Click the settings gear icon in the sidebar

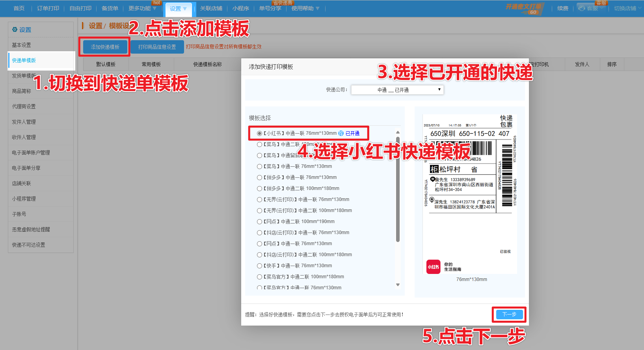pos(15,30)
